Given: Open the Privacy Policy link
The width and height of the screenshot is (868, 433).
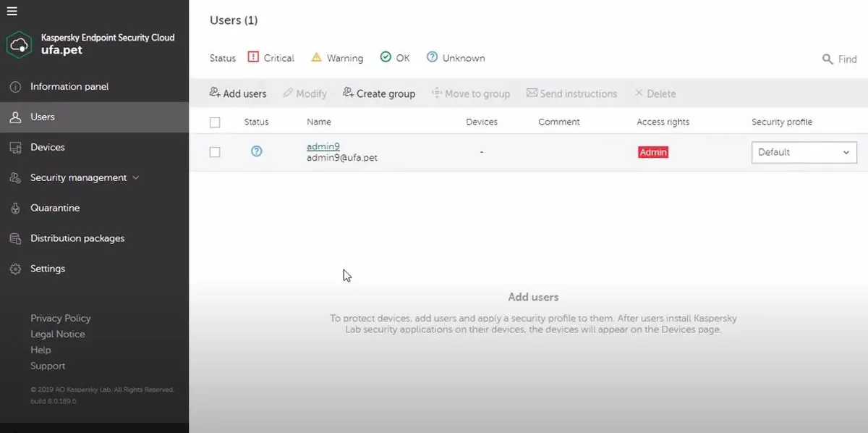Looking at the screenshot, I should click(61, 319).
